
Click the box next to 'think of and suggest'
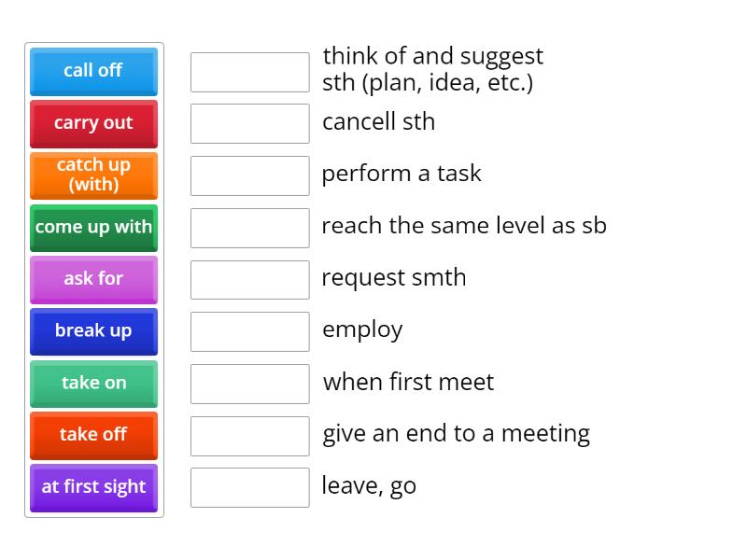[x=249, y=71]
